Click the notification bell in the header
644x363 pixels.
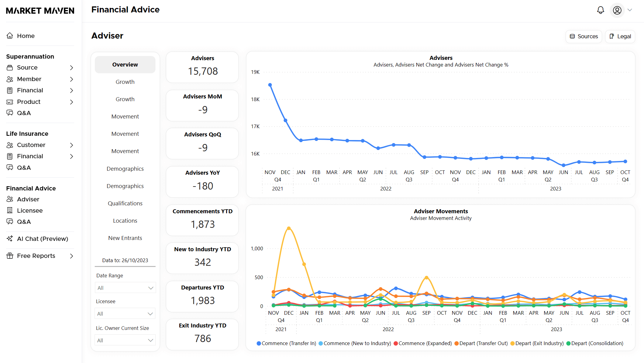click(600, 10)
